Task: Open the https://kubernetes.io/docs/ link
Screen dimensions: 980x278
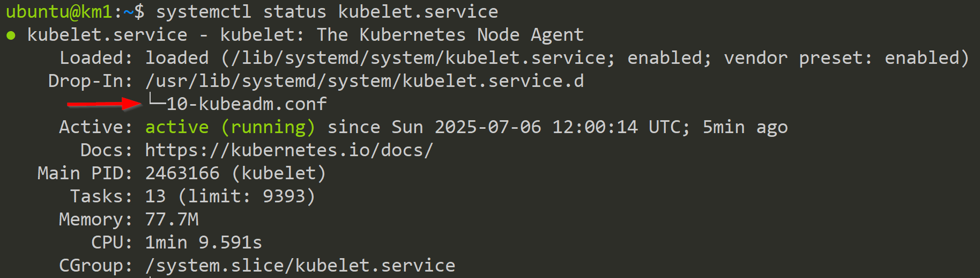Action: pyautogui.click(x=289, y=150)
